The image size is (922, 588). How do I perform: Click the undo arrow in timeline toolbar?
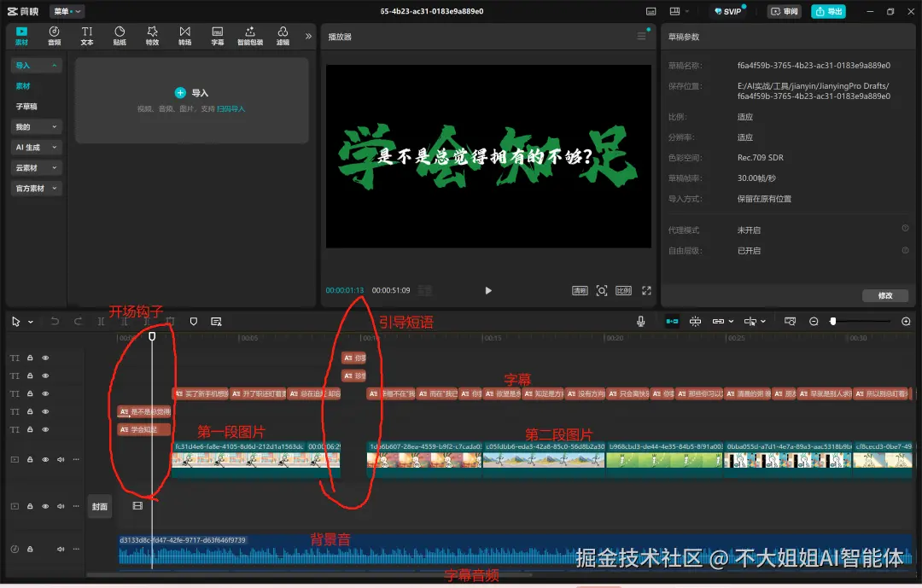pyautogui.click(x=55, y=321)
